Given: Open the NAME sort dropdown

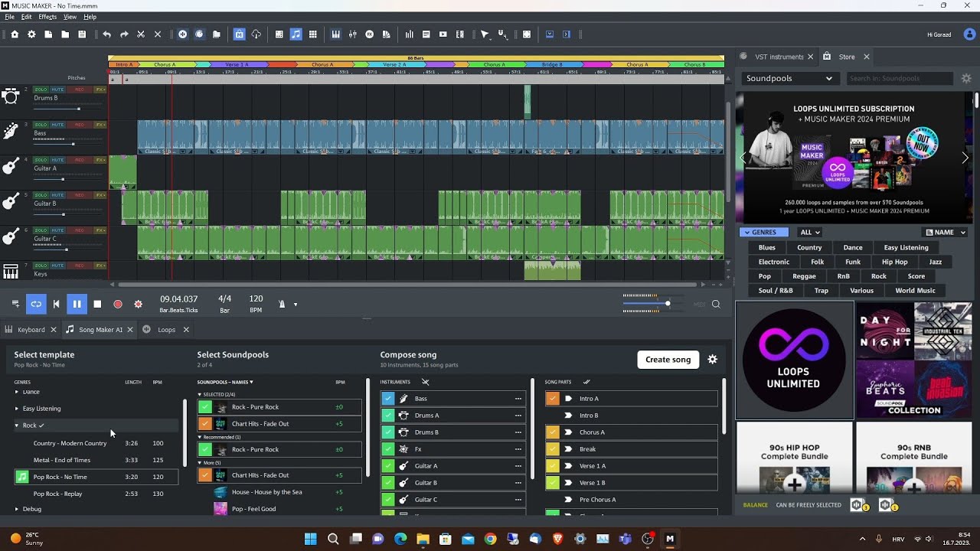Looking at the screenshot, I should [944, 232].
